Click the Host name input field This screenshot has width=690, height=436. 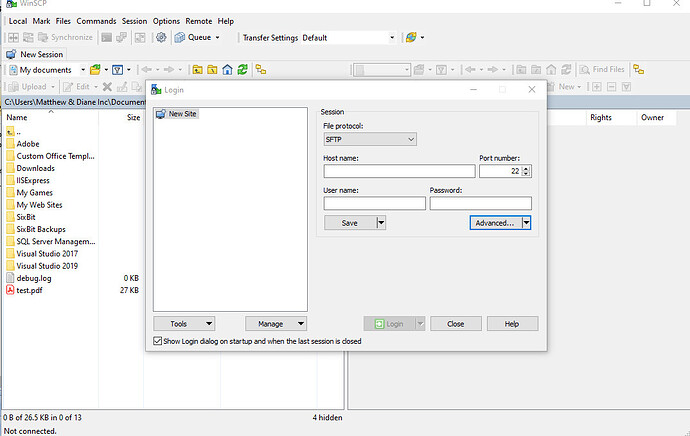coord(399,171)
